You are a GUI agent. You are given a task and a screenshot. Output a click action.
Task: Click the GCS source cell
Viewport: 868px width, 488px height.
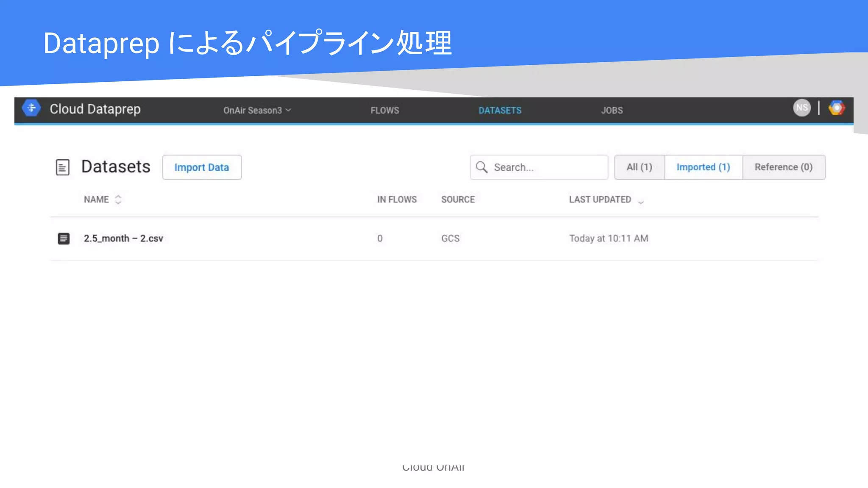[x=450, y=238]
